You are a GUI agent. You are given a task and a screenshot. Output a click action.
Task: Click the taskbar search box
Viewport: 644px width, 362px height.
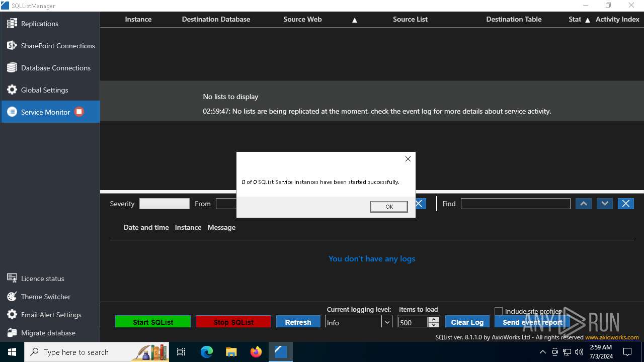pos(97,352)
